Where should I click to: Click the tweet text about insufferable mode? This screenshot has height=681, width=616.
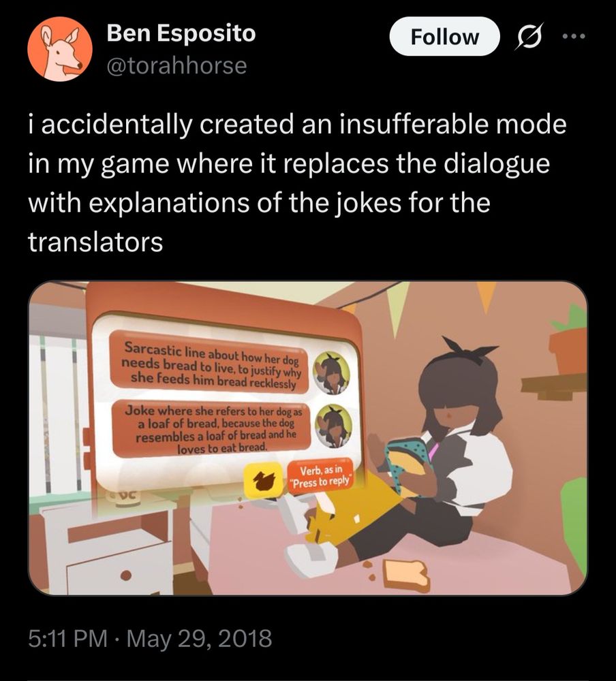[298, 183]
